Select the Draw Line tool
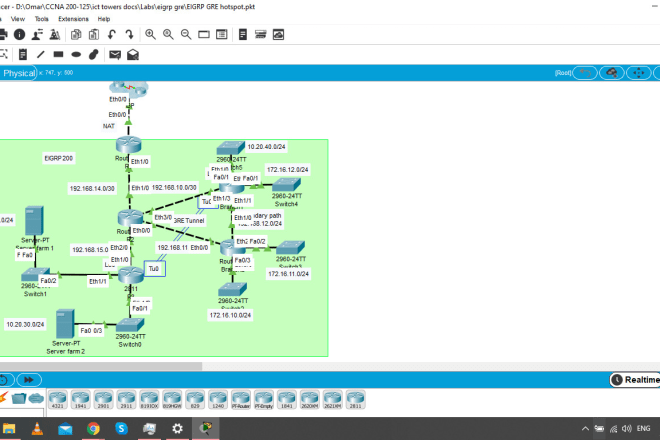660x440 pixels. (x=40, y=54)
